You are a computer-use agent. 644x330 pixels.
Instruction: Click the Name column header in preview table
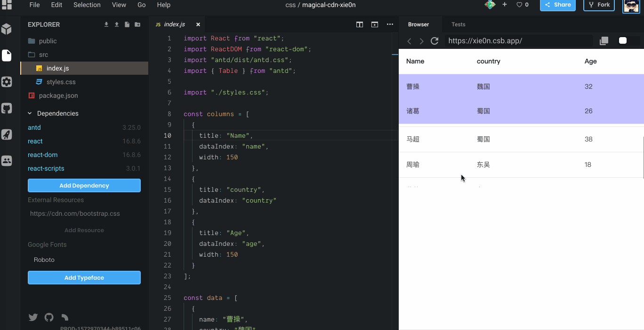[x=415, y=61]
